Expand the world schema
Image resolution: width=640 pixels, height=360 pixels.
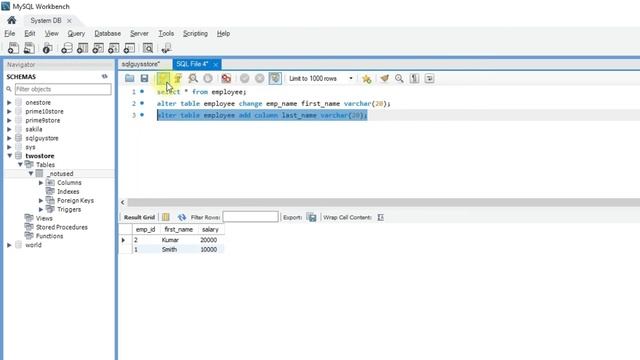pos(9,245)
